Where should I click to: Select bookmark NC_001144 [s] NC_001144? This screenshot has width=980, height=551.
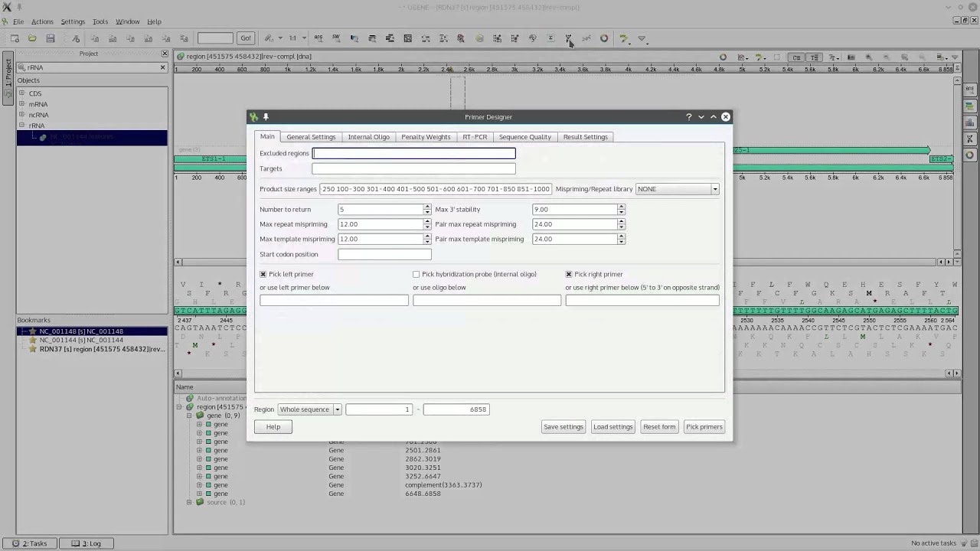[x=81, y=340]
